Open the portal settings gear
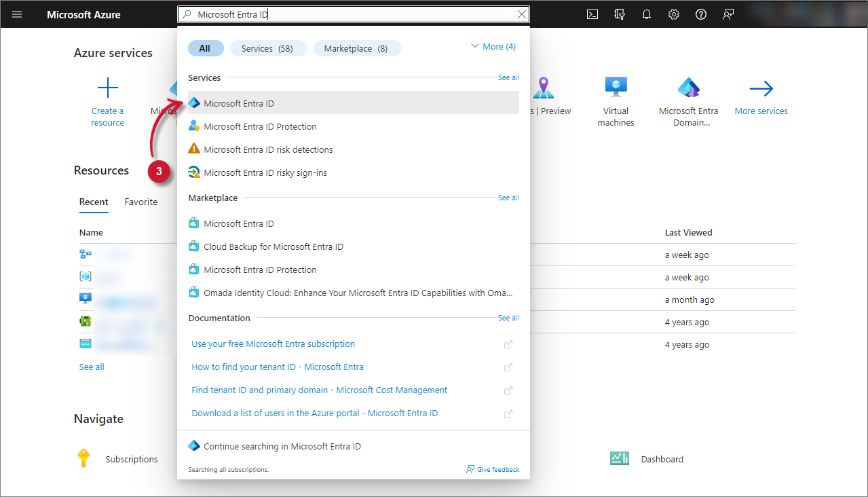 [673, 14]
